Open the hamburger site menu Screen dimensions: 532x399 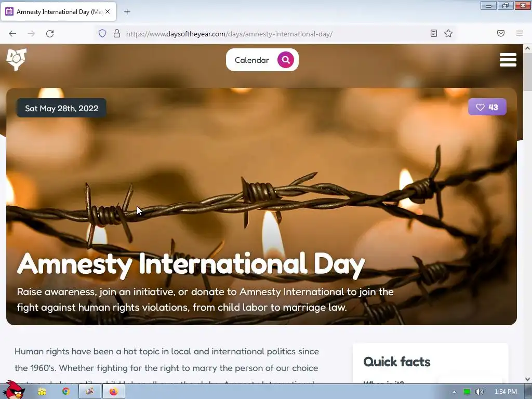[x=508, y=60]
